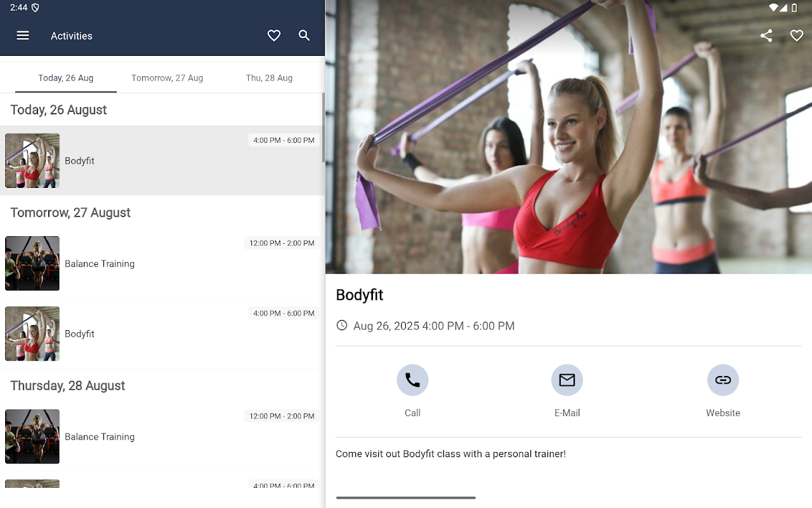Image resolution: width=812 pixels, height=508 pixels.
Task: Select the Today, 26 Aug tab
Action: pos(66,77)
